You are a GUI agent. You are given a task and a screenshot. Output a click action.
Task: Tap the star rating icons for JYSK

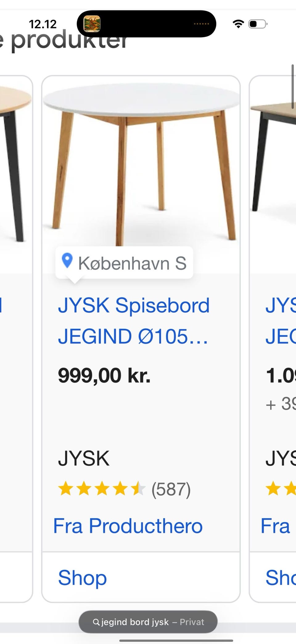coord(102,489)
